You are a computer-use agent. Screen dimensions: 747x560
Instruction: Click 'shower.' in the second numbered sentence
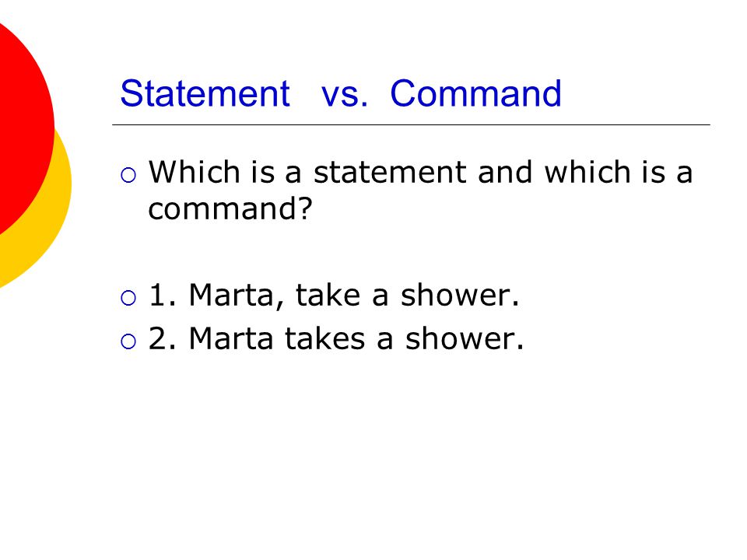click(465, 338)
